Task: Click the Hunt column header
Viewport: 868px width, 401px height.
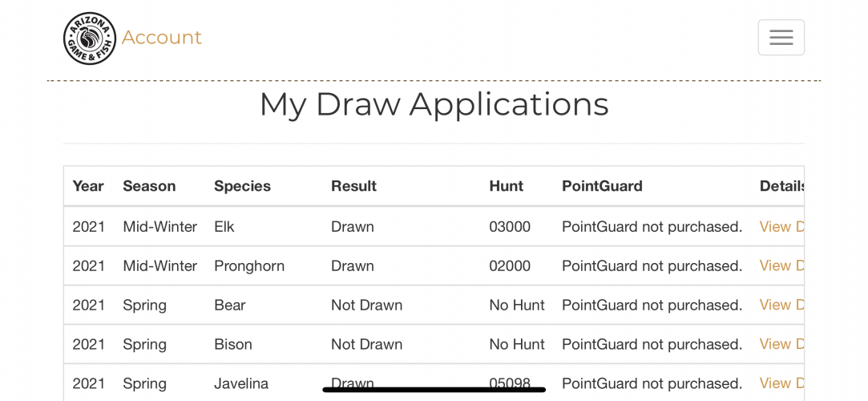Action: pyautogui.click(x=506, y=186)
